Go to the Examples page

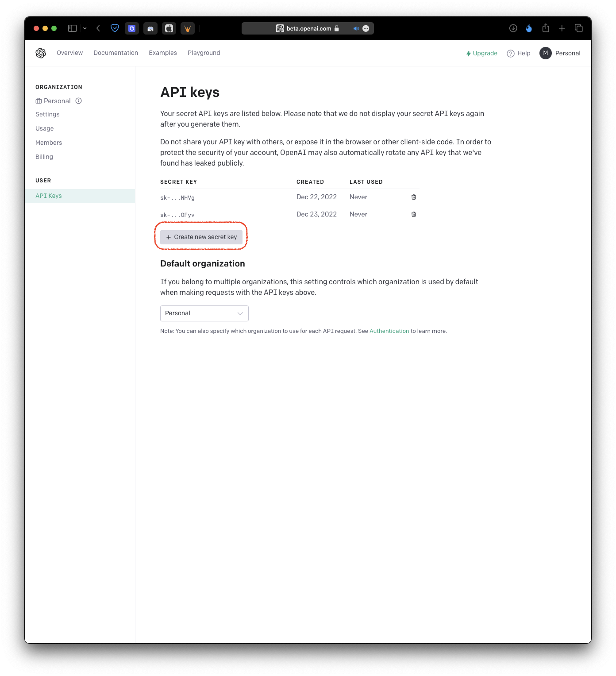coord(163,53)
